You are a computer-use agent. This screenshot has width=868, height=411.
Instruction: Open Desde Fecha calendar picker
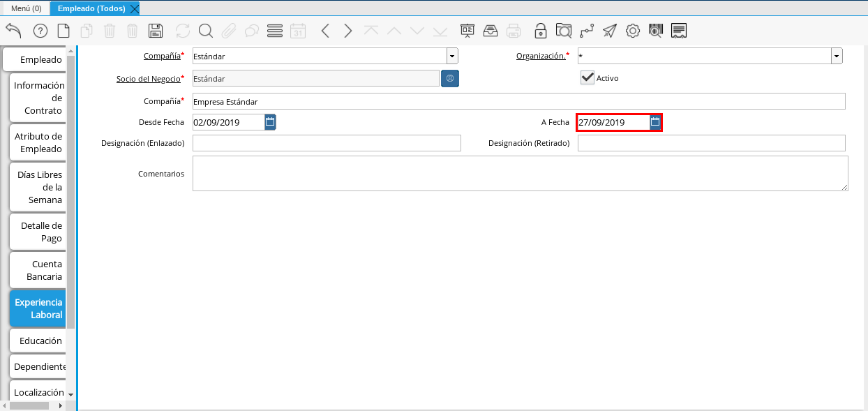coord(271,122)
